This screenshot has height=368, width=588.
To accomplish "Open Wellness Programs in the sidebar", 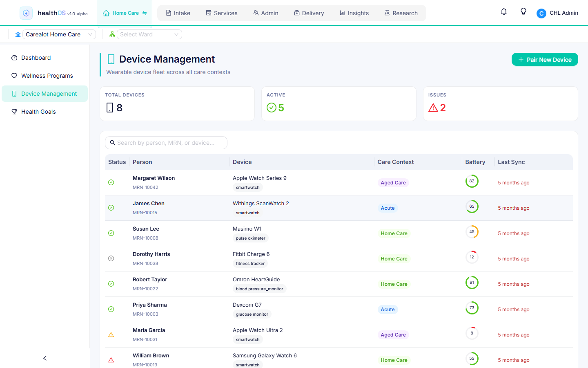I will [45, 76].
